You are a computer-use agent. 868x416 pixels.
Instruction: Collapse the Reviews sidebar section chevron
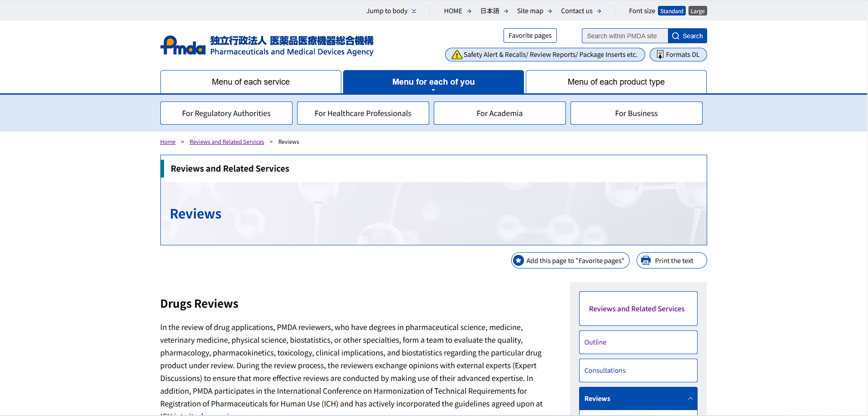(x=690, y=399)
